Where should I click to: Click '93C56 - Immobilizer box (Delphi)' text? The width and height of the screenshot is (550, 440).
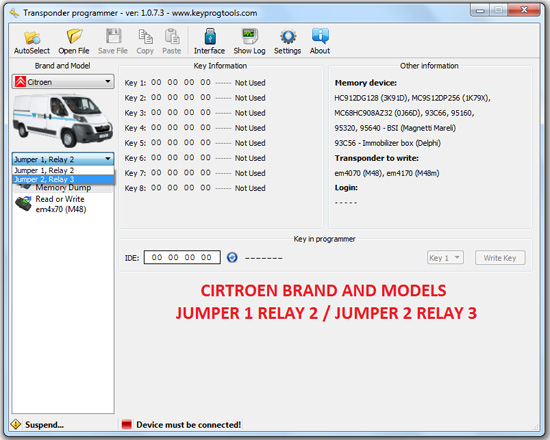coord(388,143)
